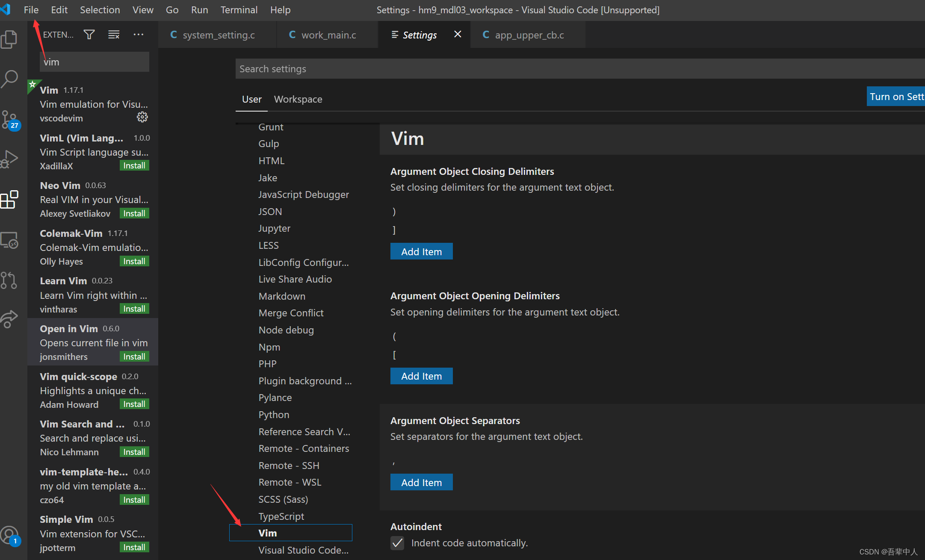
Task: Click Add Item under Argument Object Closing Delimiters
Action: pyautogui.click(x=421, y=251)
